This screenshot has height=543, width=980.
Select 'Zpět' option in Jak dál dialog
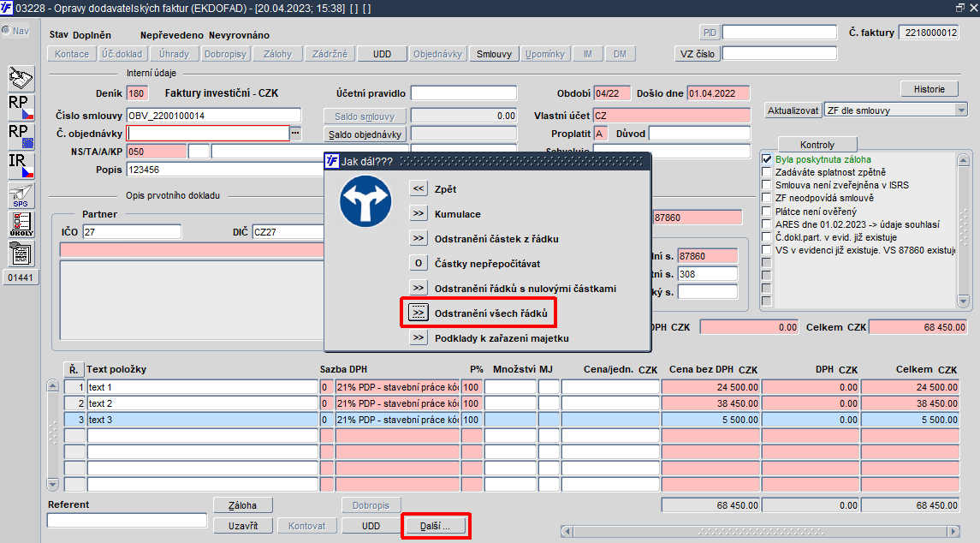tap(418, 189)
